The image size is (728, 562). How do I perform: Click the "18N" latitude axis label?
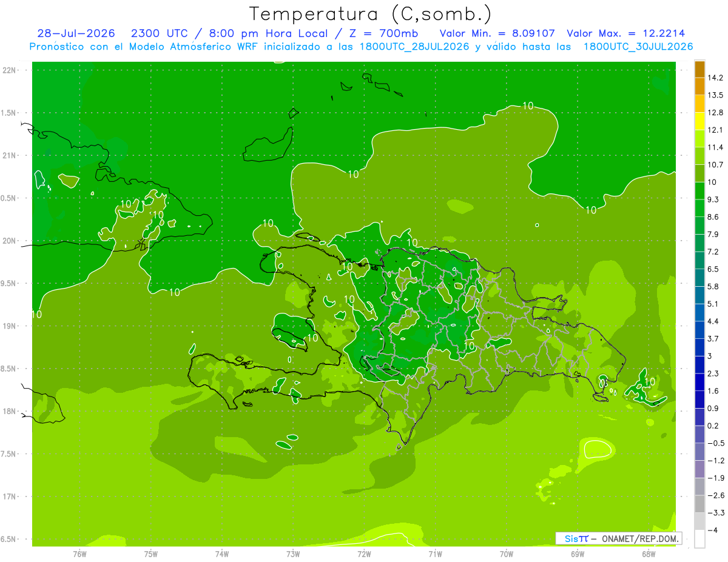8,411
